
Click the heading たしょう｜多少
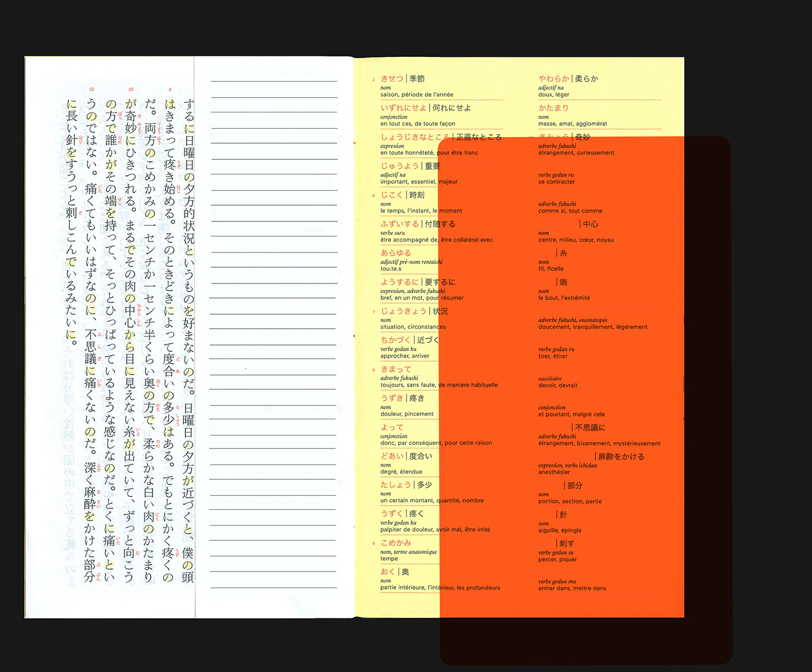(406, 485)
